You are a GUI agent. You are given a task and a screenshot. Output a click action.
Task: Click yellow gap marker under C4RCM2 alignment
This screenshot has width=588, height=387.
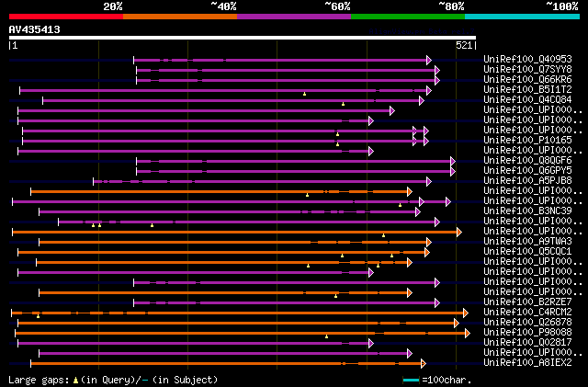[38, 316]
